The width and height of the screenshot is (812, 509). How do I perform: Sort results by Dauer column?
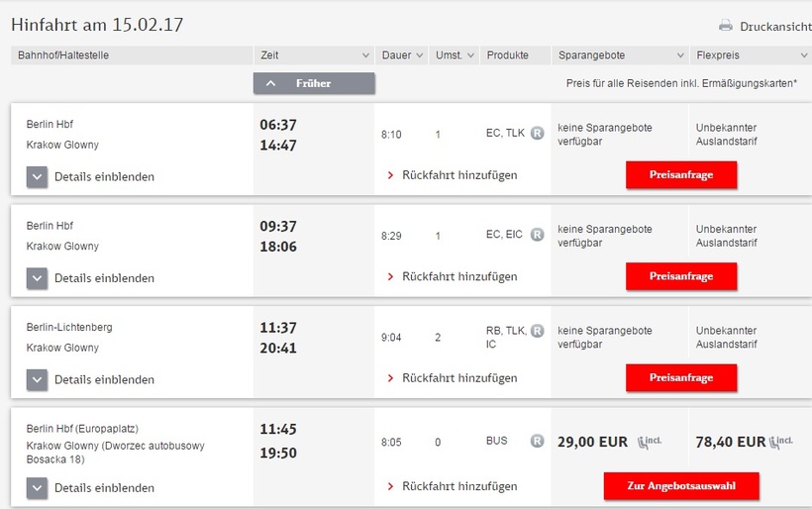[x=403, y=55]
